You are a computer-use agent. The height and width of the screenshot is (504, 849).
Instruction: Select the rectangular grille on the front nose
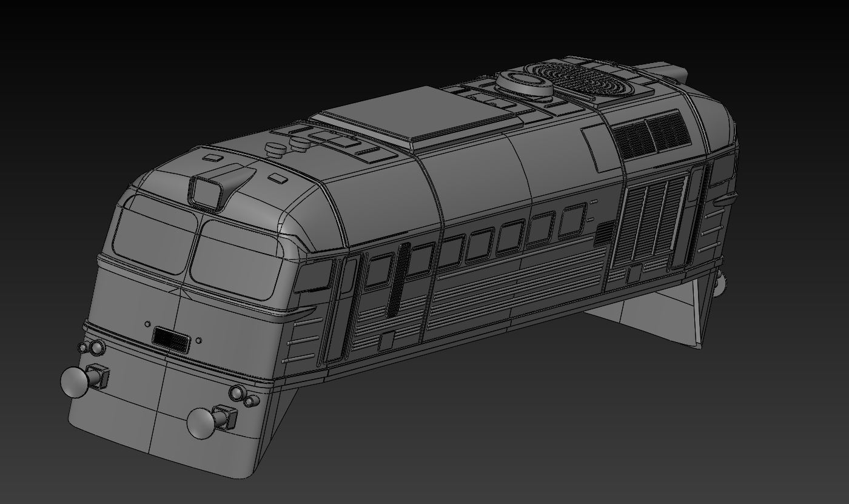tap(172, 339)
